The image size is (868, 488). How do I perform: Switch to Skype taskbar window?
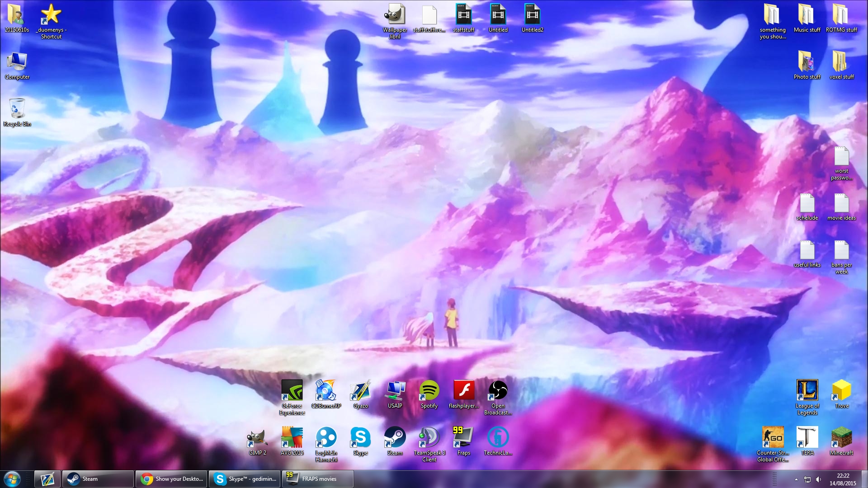[x=245, y=479]
